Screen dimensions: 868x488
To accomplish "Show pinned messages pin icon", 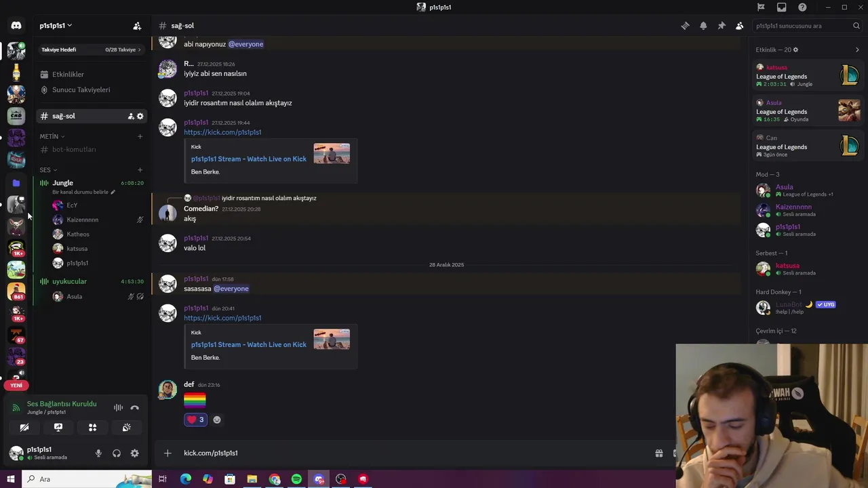I will coord(722,26).
